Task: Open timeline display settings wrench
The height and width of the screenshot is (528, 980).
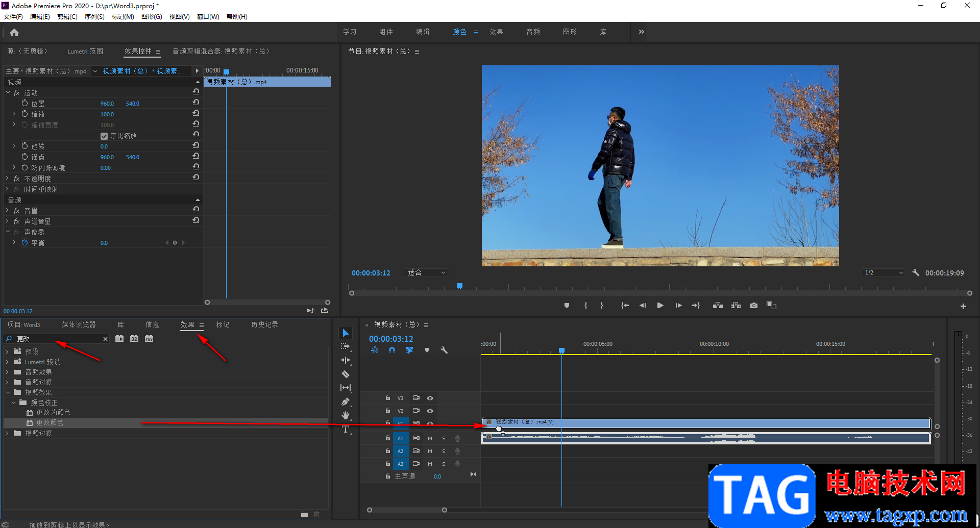Action: 444,350
